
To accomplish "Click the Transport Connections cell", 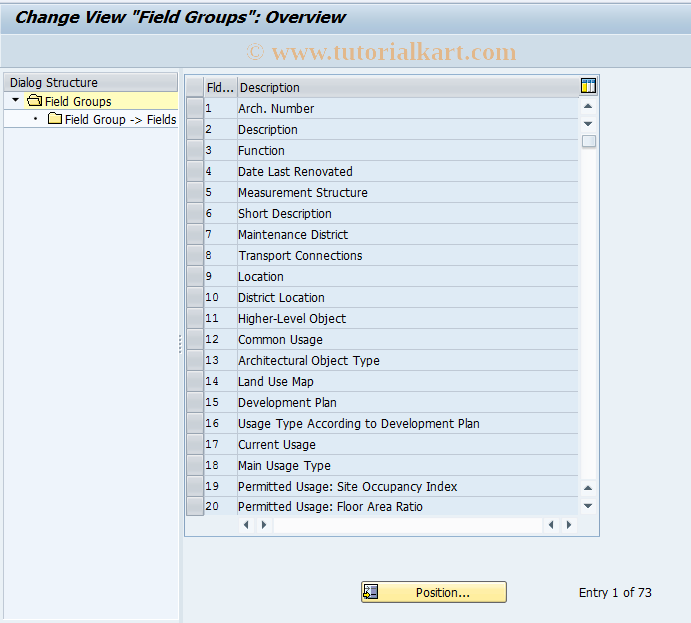I will 408,255.
